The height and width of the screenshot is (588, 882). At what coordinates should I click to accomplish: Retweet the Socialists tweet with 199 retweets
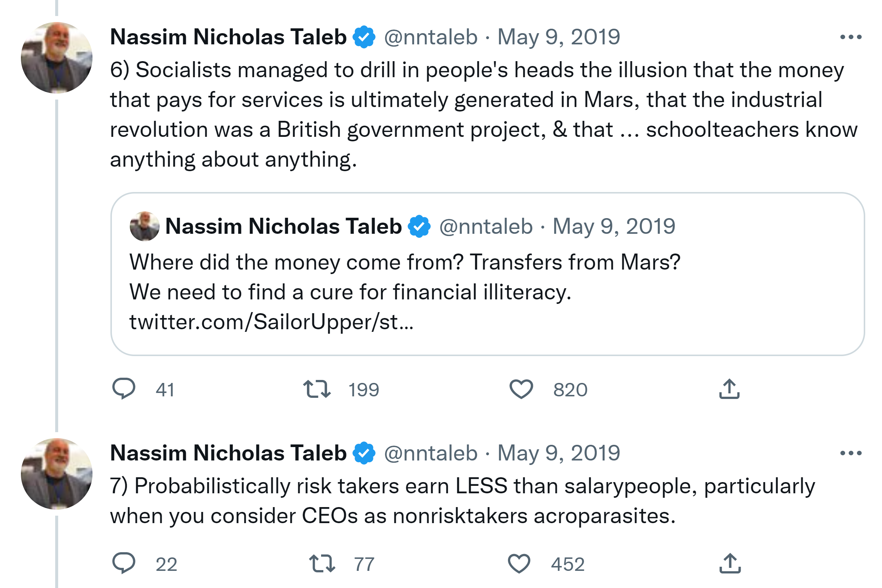pos(317,389)
